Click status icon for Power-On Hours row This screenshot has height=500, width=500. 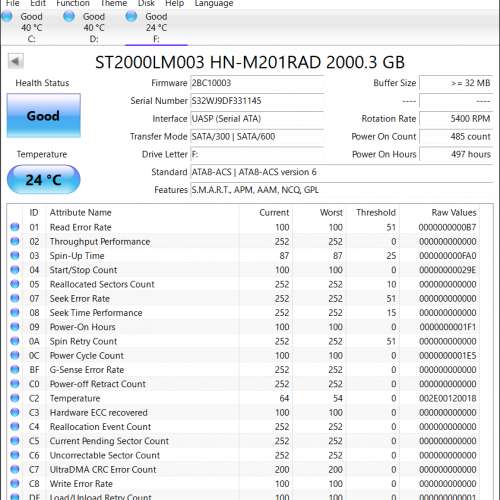click(x=15, y=327)
